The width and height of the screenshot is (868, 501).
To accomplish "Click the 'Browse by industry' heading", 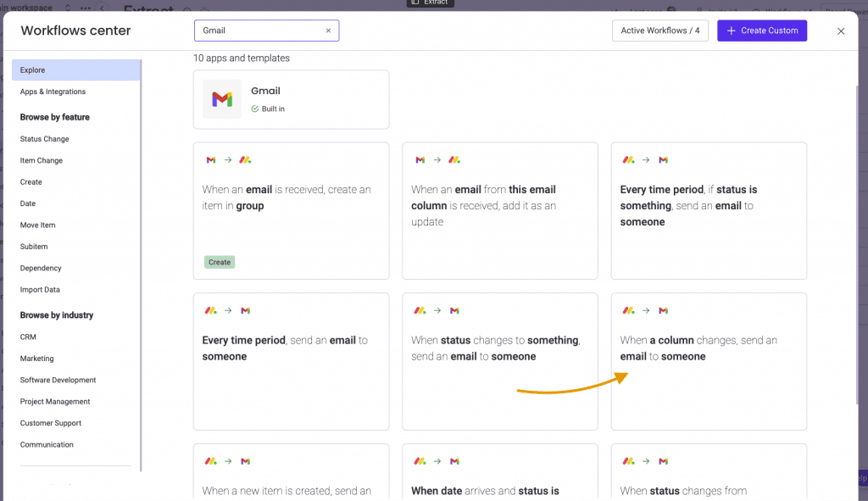I will tap(57, 315).
